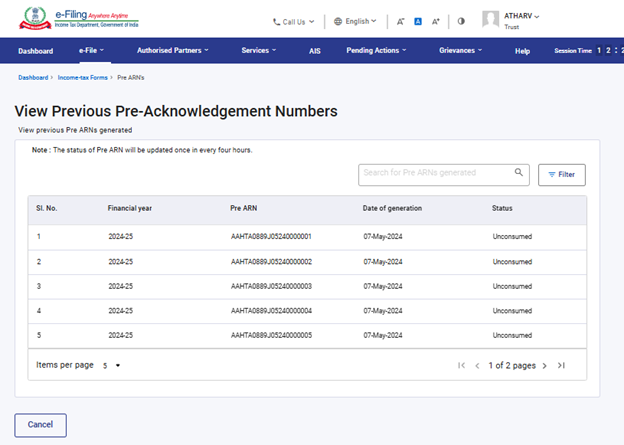Viewport: 624px width, 445px height.
Task: Reset to default font size A
Action: (x=418, y=21)
